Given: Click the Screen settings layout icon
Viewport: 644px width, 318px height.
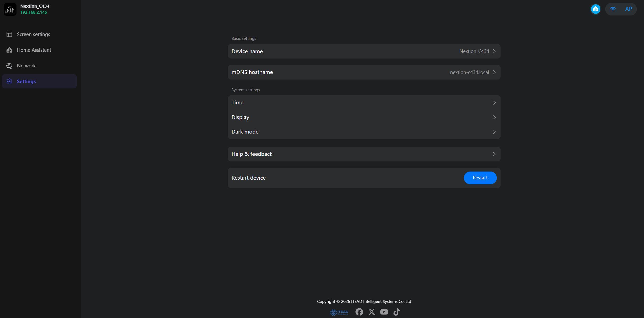Looking at the screenshot, I should point(9,34).
